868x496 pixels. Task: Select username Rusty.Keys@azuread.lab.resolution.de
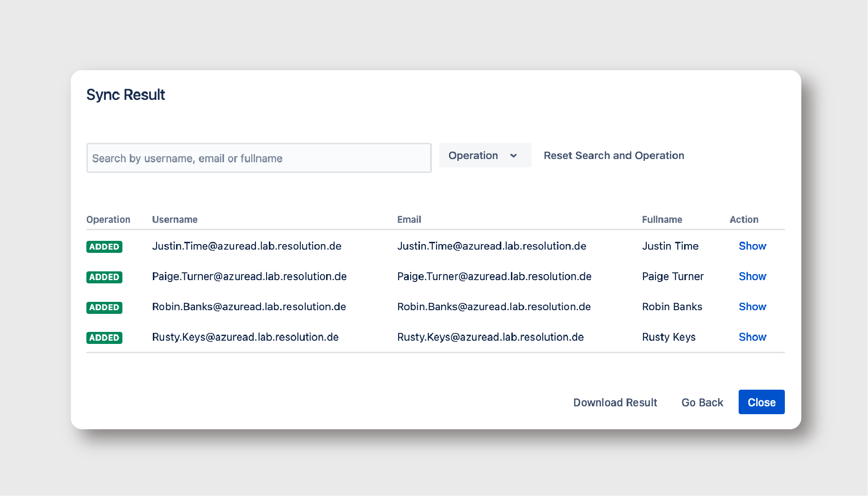[245, 337]
